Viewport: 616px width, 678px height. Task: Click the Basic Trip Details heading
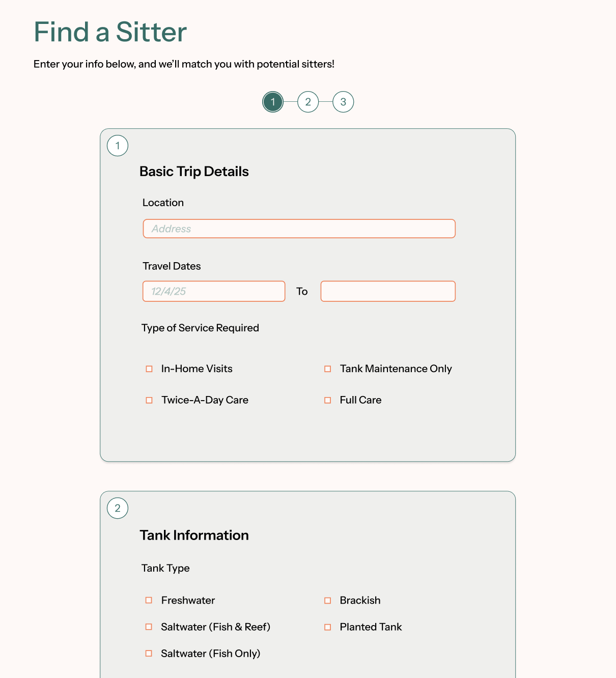194,172
